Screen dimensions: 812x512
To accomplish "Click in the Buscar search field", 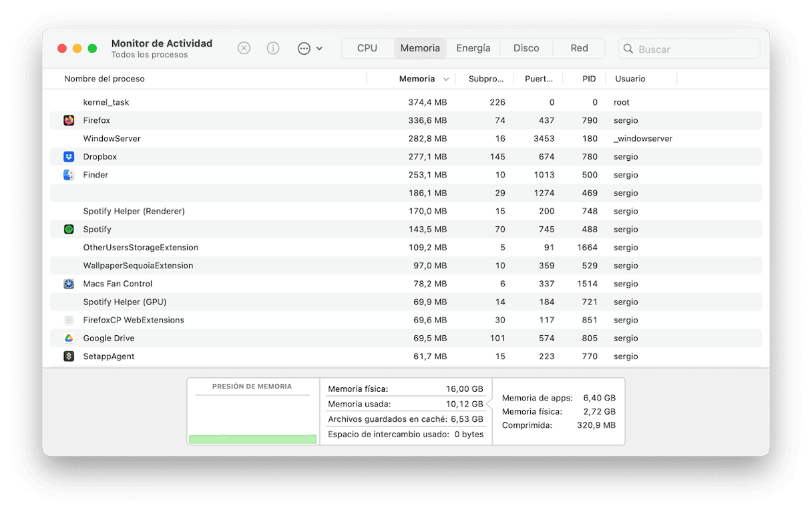I will tap(694, 49).
